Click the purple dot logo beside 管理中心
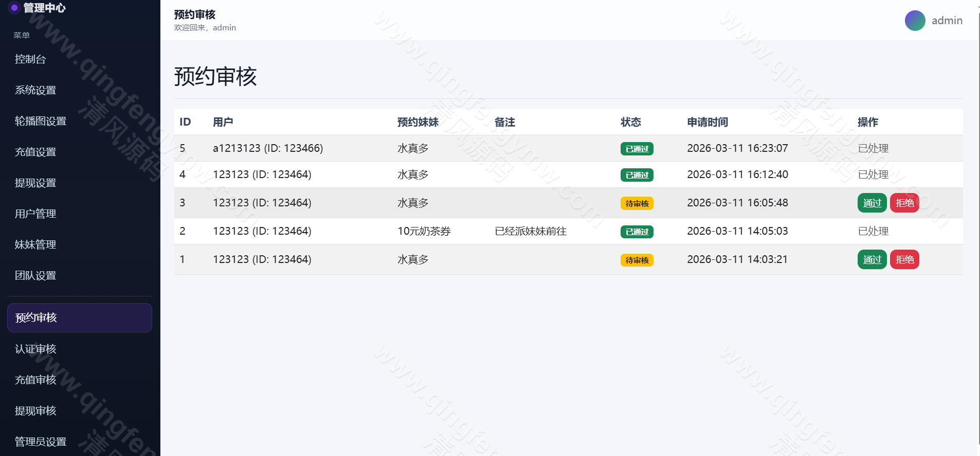Viewport: 980px width, 456px height. coord(14,8)
